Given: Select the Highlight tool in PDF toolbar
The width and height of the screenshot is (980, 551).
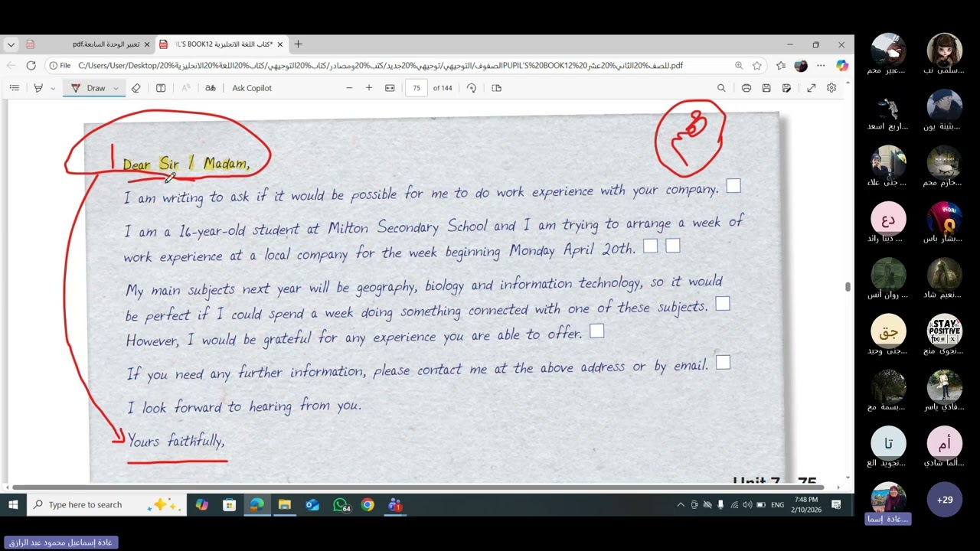Looking at the screenshot, I should [38, 88].
